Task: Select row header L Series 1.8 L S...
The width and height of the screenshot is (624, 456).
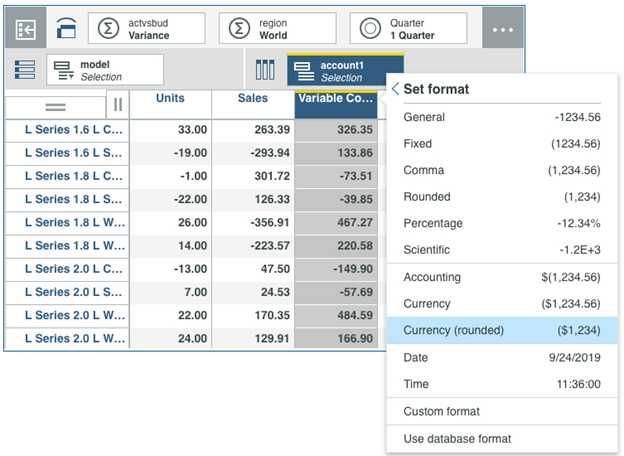Action: tap(67, 199)
